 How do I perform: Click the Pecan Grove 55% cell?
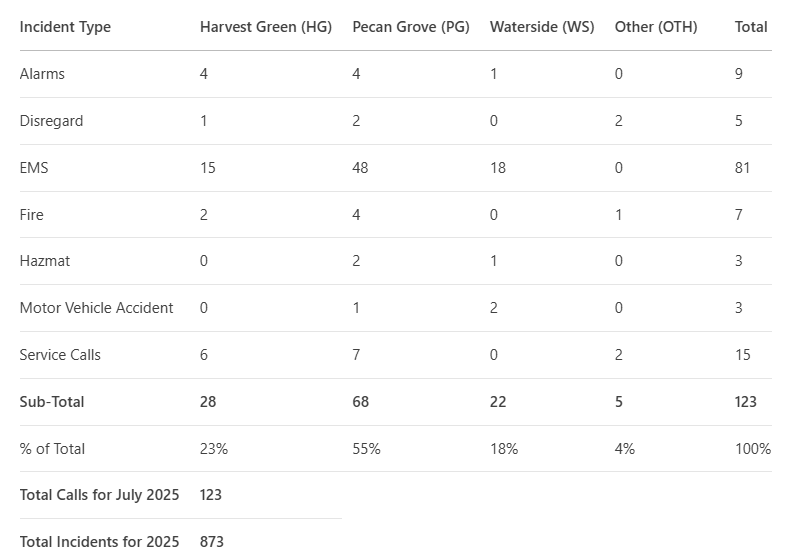pos(366,449)
